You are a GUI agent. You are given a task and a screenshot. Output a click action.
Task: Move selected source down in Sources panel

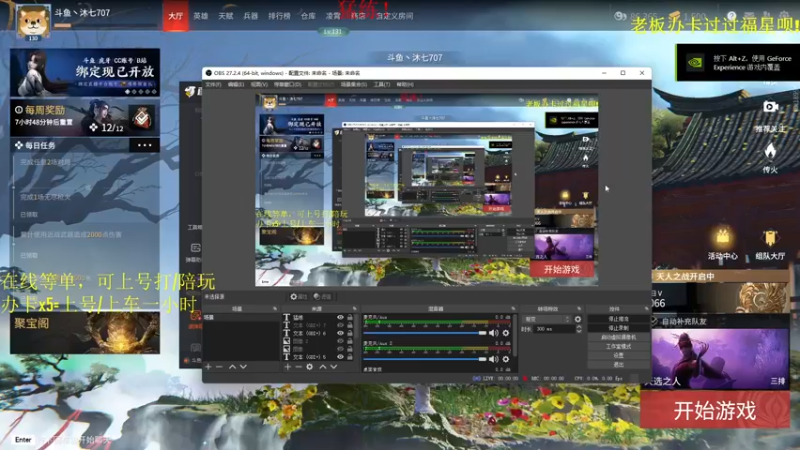[x=334, y=367]
